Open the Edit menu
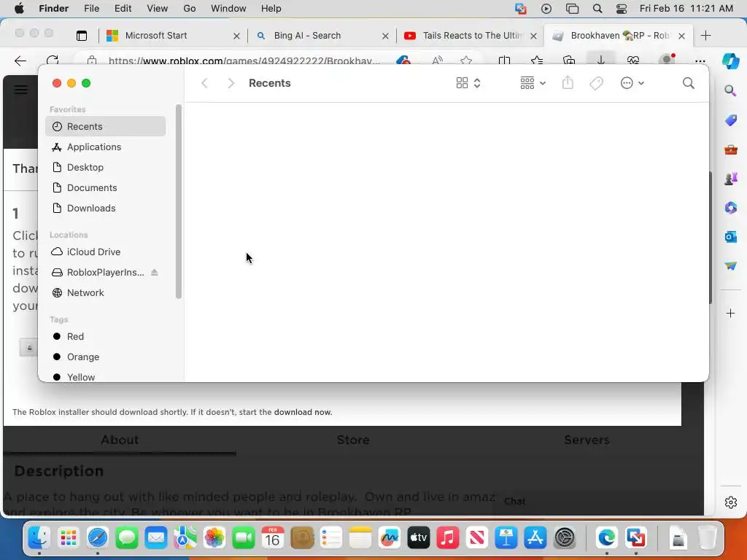This screenshot has width=747, height=560. pyautogui.click(x=123, y=9)
